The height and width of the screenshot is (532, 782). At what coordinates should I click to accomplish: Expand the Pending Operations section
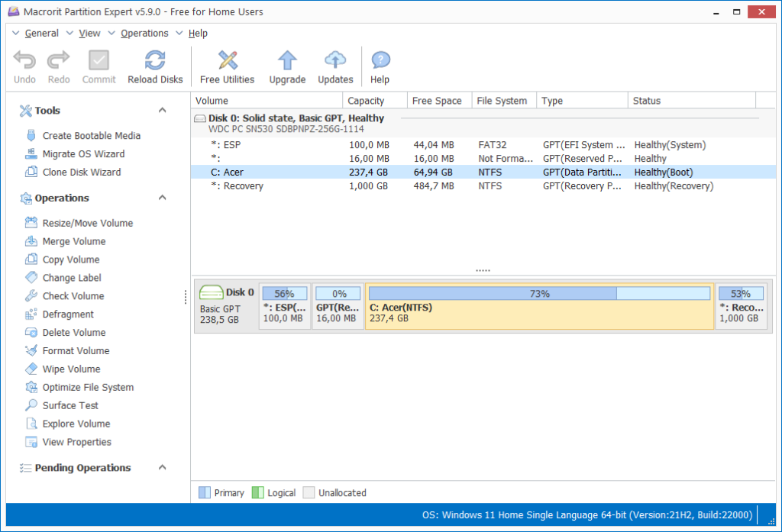pyautogui.click(x=160, y=467)
